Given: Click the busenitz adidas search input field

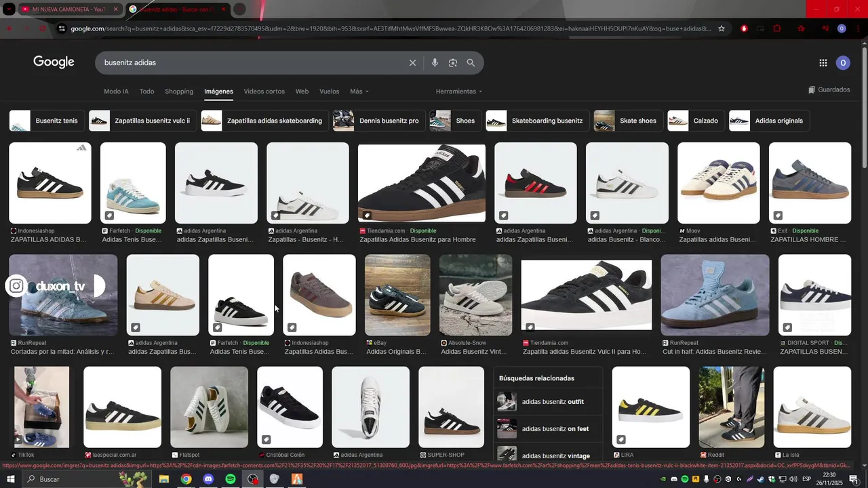Looking at the screenshot, I should coord(251,62).
